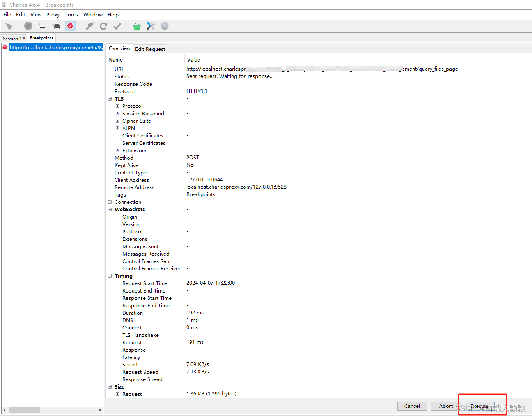532x416 pixels.
Task: Select the Remote Address row
Action: tap(319, 187)
